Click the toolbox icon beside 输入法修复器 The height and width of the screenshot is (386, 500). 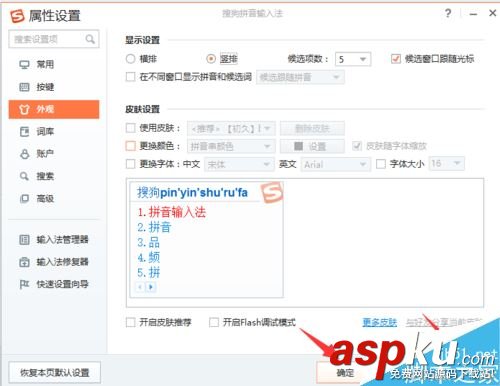24,262
